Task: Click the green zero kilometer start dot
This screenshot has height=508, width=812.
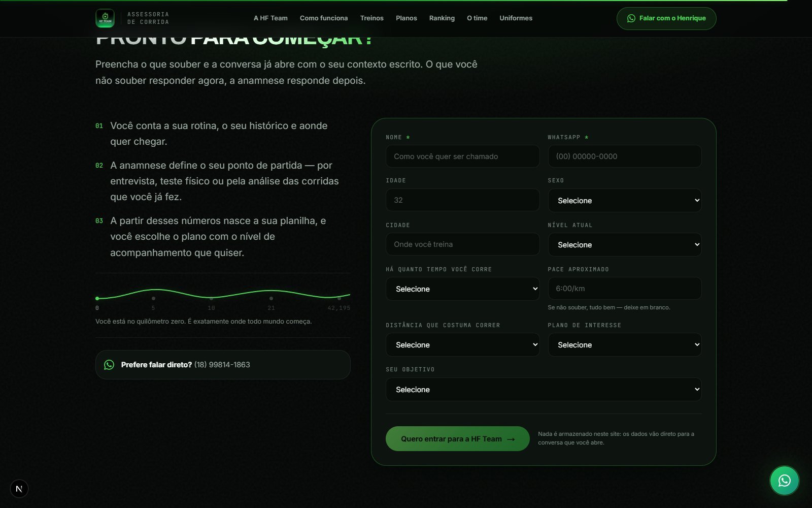Action: [97, 298]
